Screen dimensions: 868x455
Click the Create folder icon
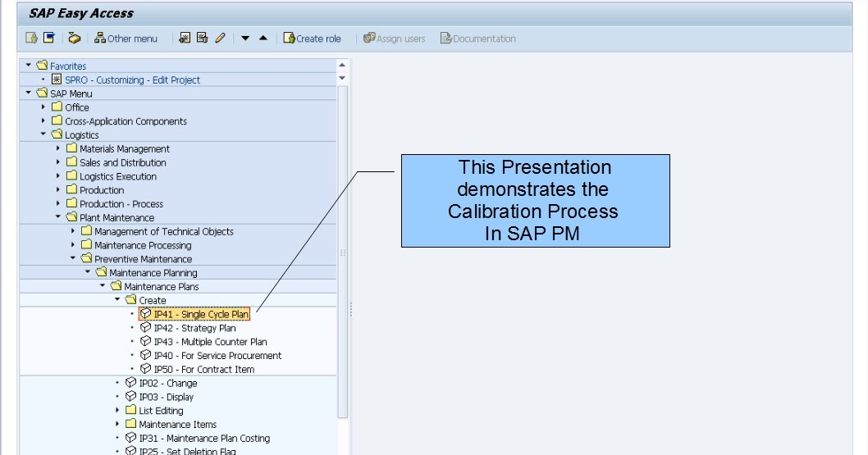(130, 300)
